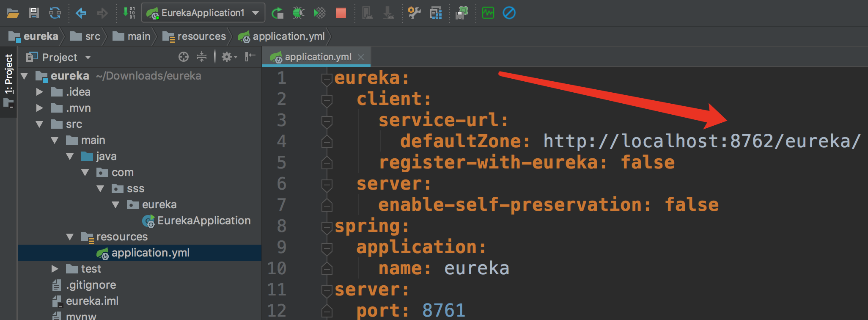Run EurekaApplication1 with the green run icon
Viewport: 868px width, 320px height.
pyautogui.click(x=277, y=13)
